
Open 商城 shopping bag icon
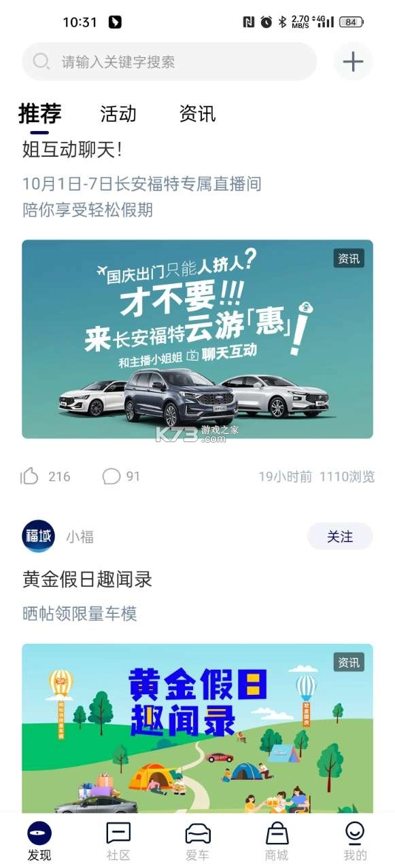(x=277, y=833)
